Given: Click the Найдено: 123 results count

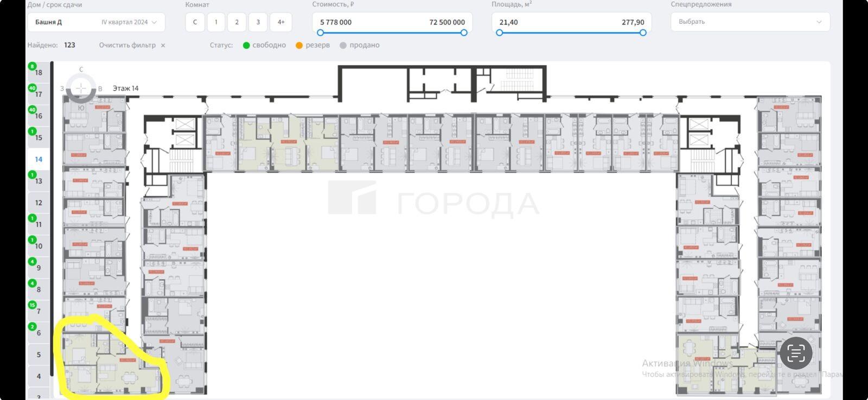Looking at the screenshot, I should click(52, 45).
